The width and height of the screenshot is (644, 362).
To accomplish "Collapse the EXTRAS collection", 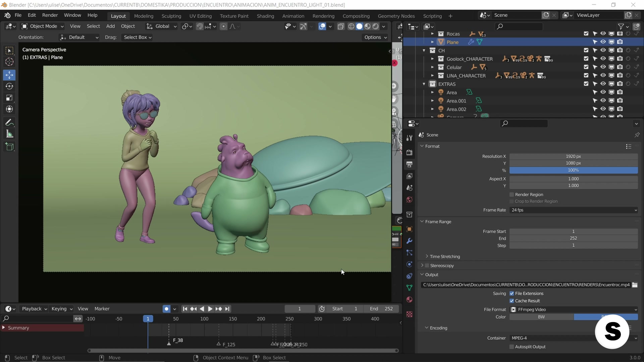I will pyautogui.click(x=424, y=84).
